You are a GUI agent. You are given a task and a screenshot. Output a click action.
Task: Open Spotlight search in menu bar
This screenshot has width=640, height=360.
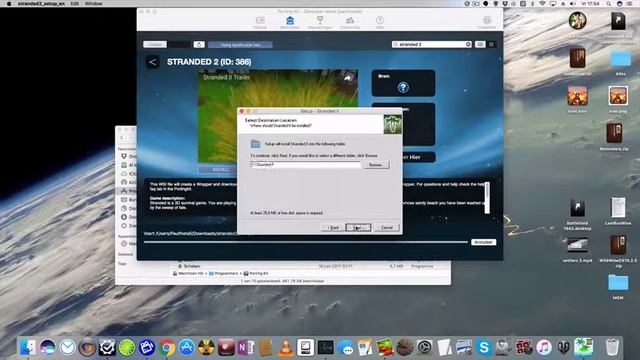(x=609, y=3)
